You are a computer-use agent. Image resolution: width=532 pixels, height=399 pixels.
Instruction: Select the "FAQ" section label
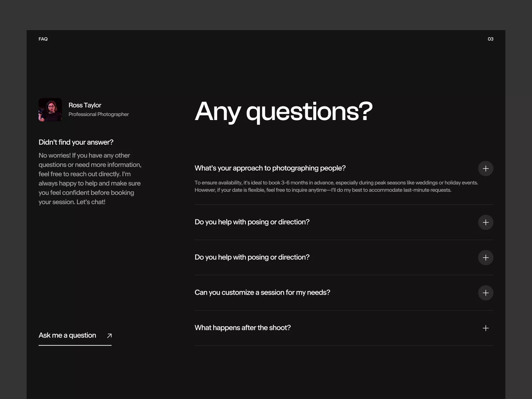(x=43, y=39)
